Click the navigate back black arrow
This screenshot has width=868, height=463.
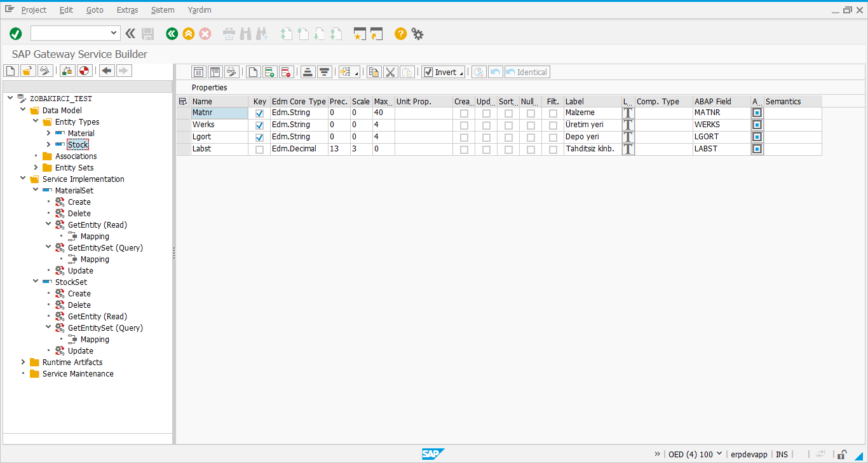107,71
